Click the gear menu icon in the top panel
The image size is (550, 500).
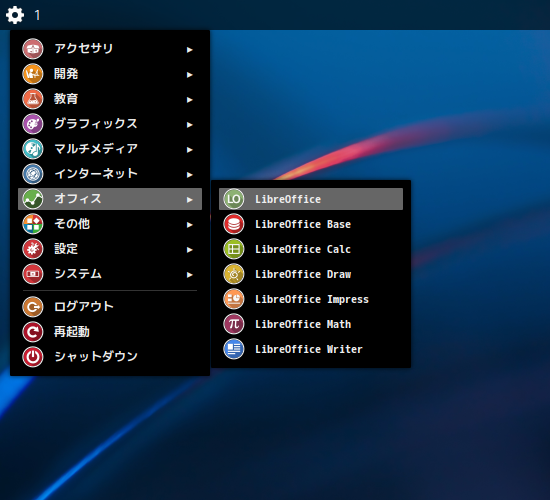pos(15,15)
